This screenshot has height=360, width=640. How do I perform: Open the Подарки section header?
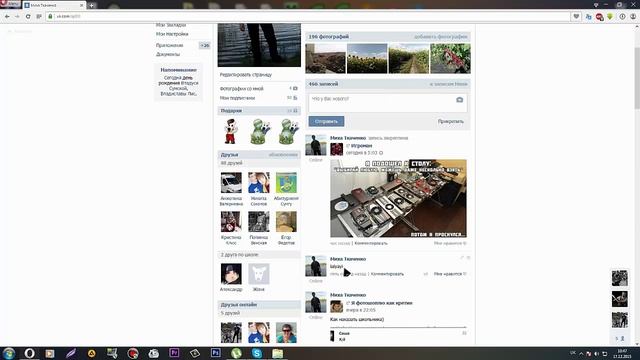point(259,111)
